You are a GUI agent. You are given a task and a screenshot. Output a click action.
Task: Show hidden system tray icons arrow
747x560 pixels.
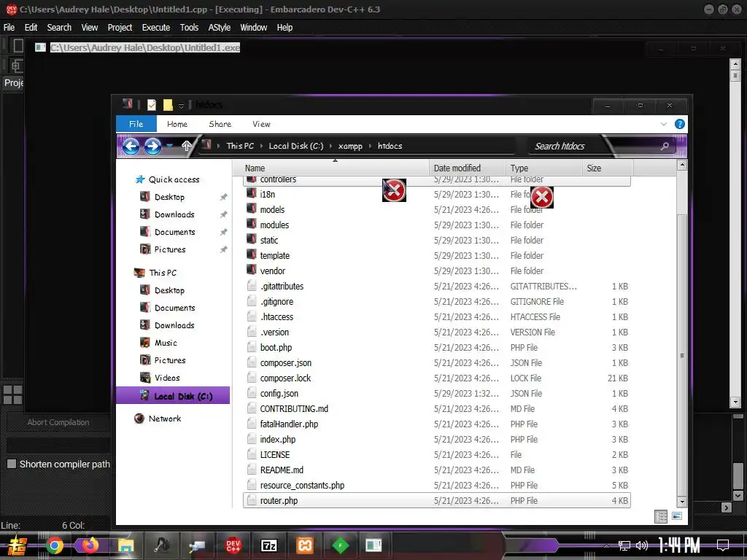(606, 545)
